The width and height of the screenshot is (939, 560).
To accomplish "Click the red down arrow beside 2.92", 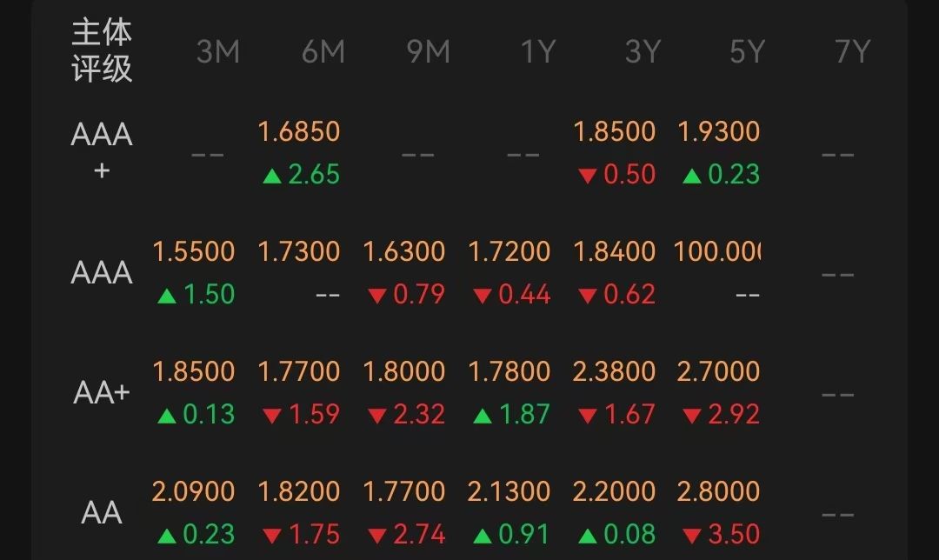I will point(692,416).
